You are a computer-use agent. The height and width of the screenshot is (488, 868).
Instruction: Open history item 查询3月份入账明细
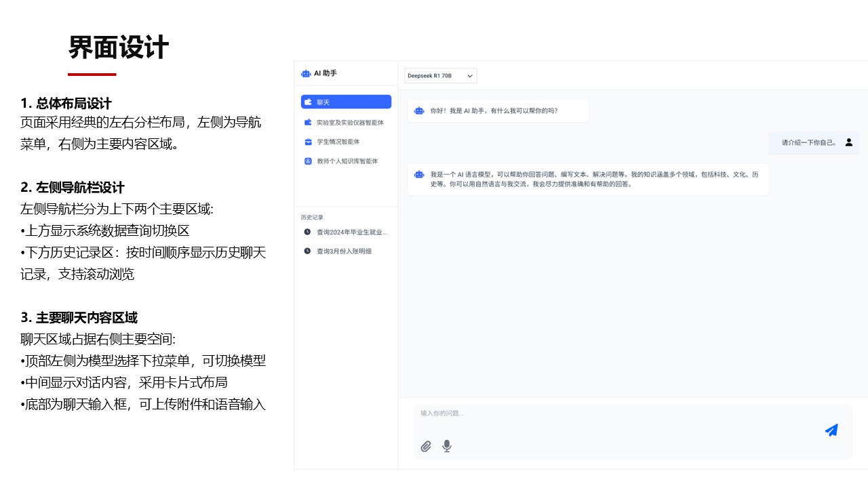pyautogui.click(x=344, y=251)
